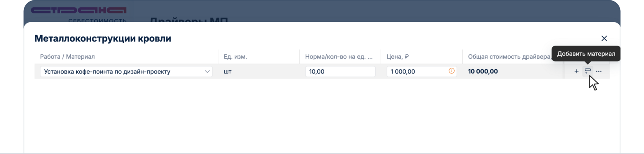This screenshot has height=154, width=644.
Task: Close the Металлоконструкции кровли dialog
Action: coord(604,38)
